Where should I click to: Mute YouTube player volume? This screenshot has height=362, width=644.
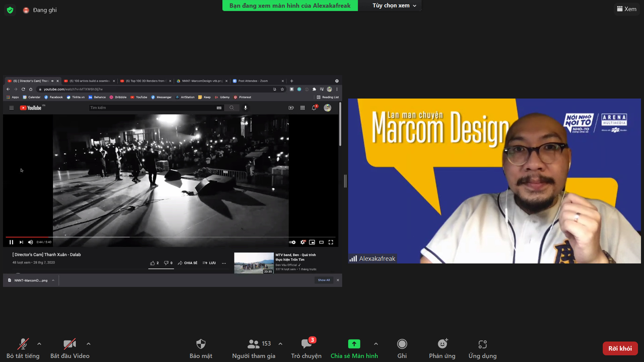[x=31, y=242]
